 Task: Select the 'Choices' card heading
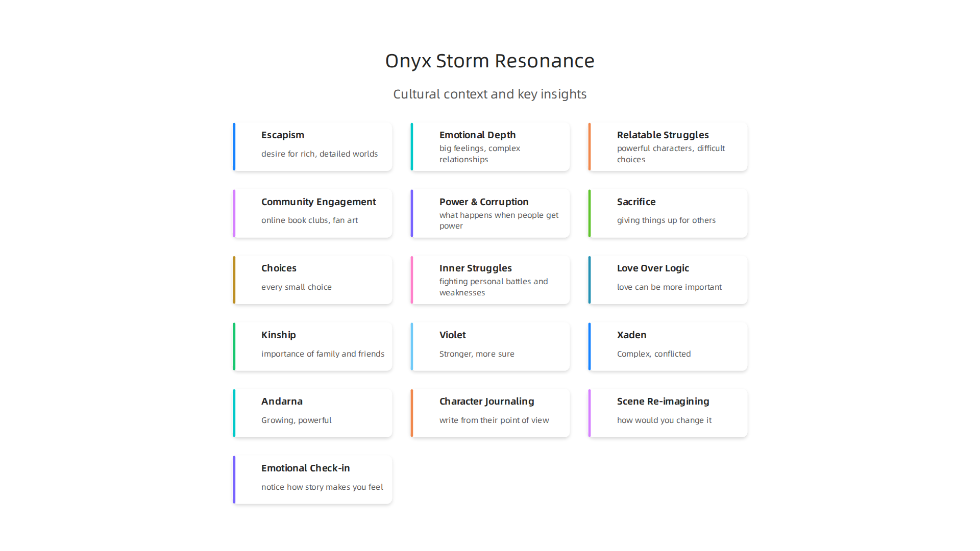pyautogui.click(x=279, y=268)
